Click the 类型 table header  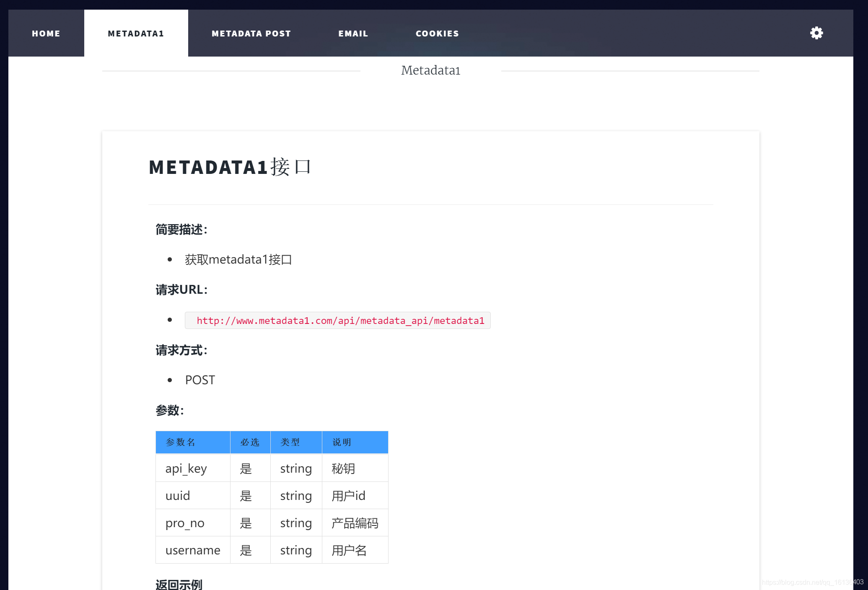296,442
